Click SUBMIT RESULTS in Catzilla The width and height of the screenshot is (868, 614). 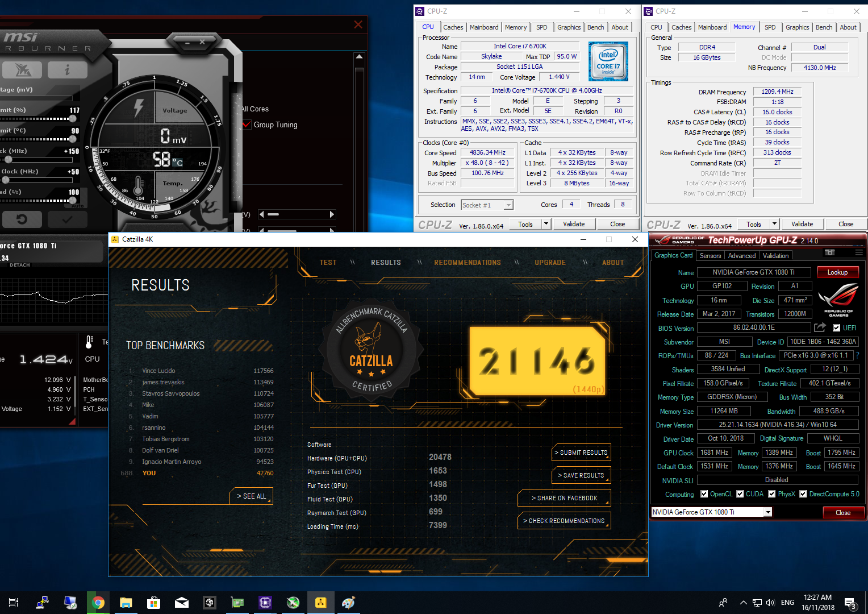pos(581,453)
